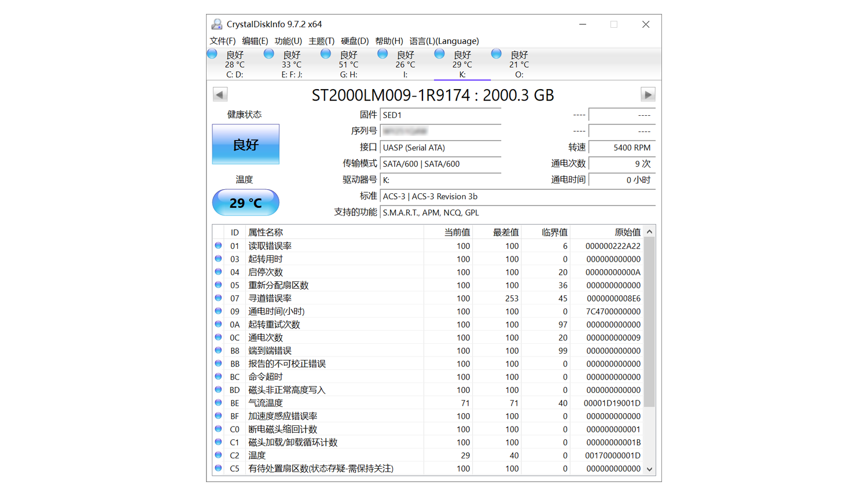The image size is (868, 496).
Task: Click the 最差值 column header
Action: click(x=497, y=232)
